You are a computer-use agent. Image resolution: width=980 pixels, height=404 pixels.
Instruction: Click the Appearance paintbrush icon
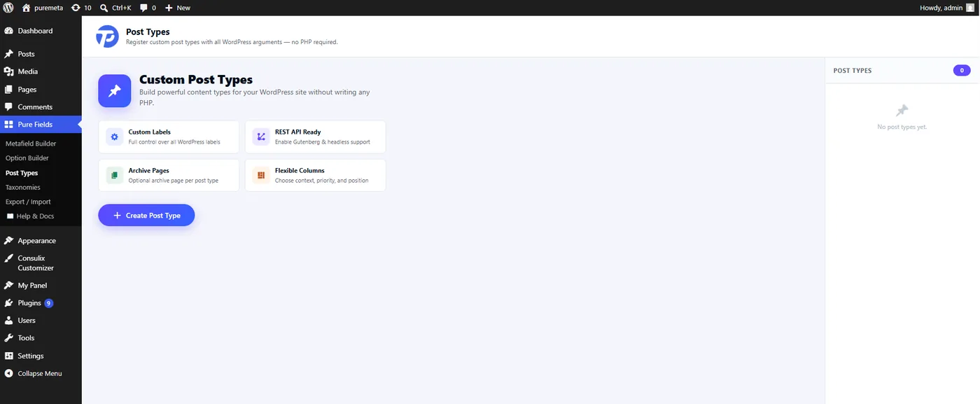tap(8, 241)
